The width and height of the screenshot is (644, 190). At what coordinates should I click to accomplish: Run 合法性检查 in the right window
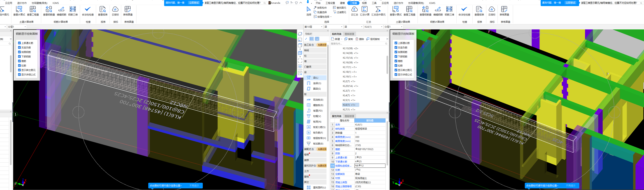coord(464,11)
